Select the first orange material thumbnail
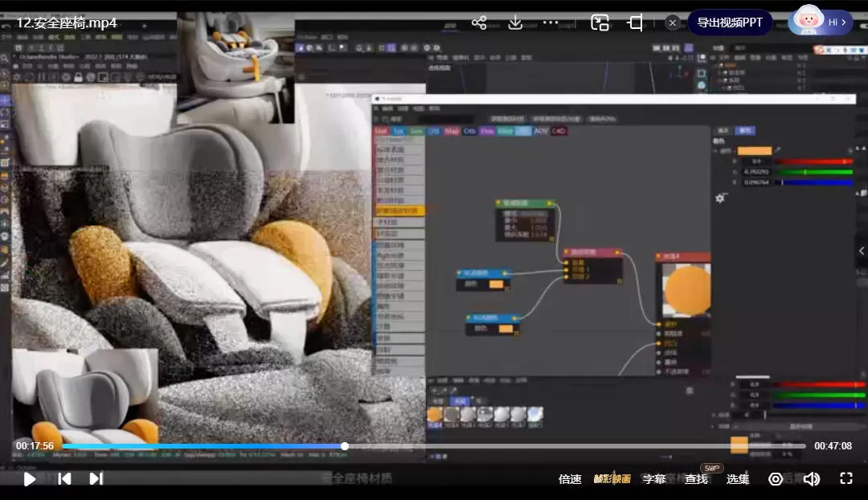The width and height of the screenshot is (868, 500). click(x=433, y=414)
